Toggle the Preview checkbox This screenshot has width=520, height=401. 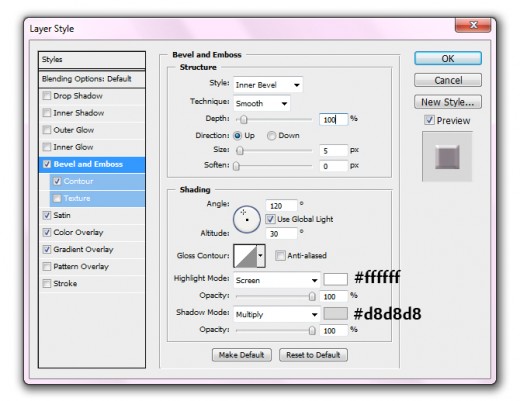(x=429, y=120)
